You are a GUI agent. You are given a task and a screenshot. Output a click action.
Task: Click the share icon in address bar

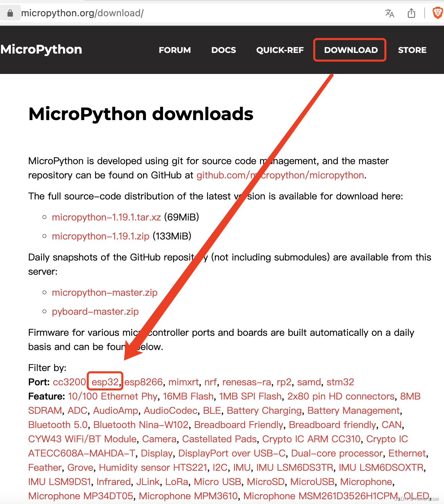pyautogui.click(x=411, y=13)
